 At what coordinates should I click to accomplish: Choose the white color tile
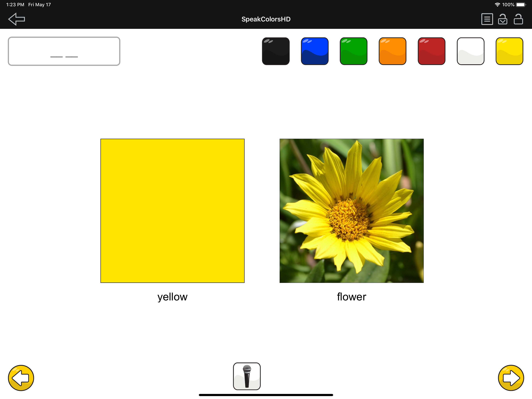click(470, 51)
